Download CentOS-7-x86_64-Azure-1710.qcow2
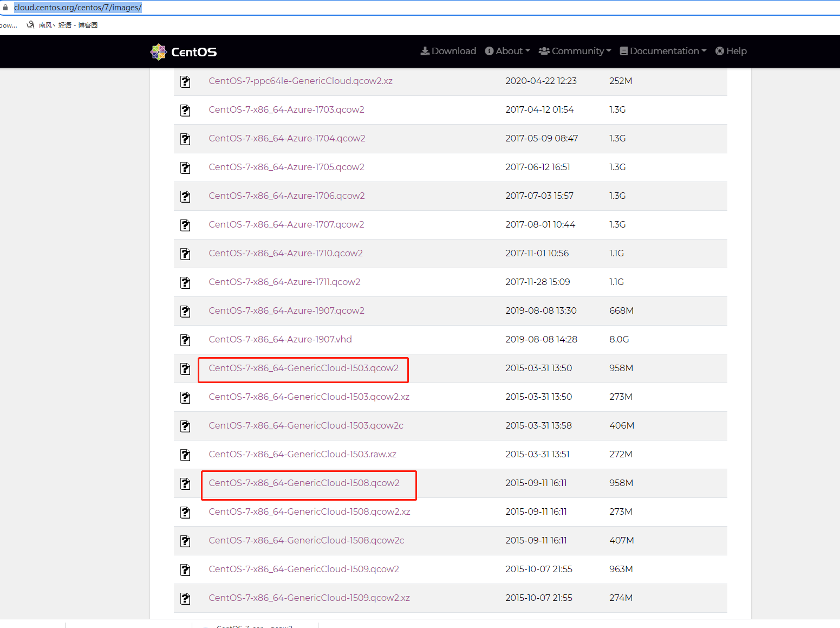 tap(286, 253)
